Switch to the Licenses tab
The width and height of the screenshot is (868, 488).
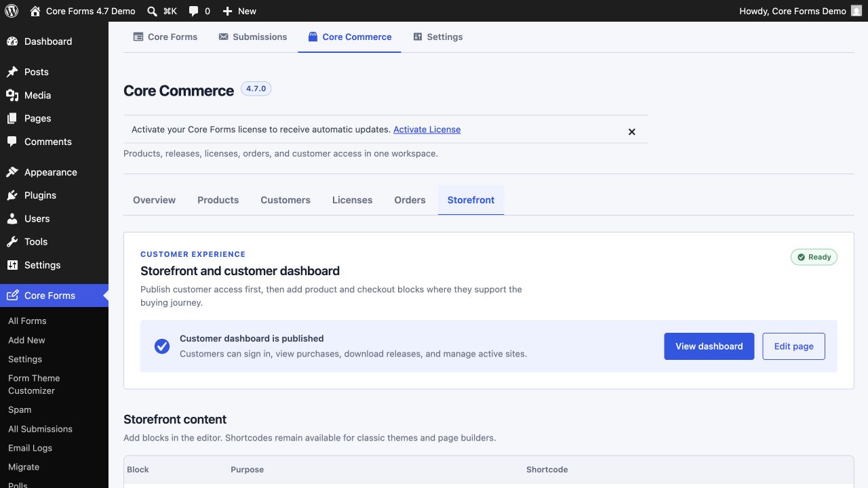point(352,200)
